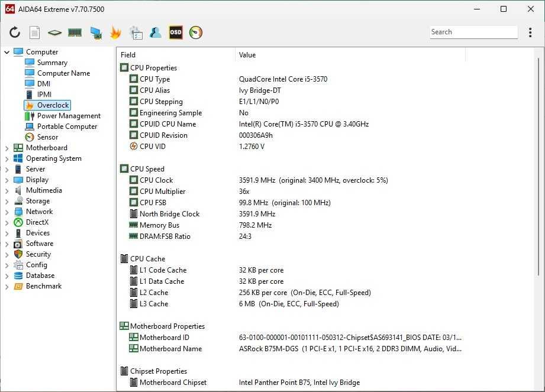The width and height of the screenshot is (545, 392).
Task: Click the Field column header
Action: (176, 55)
